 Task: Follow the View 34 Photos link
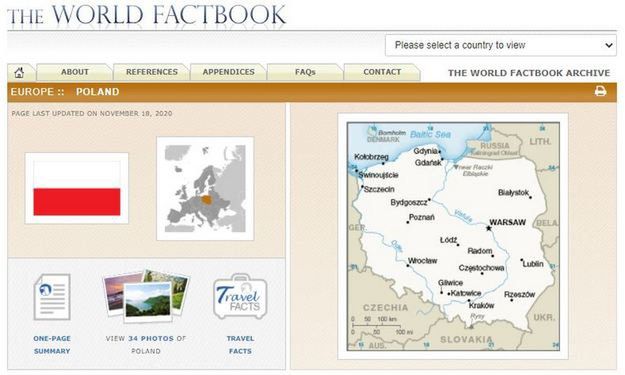(146, 345)
